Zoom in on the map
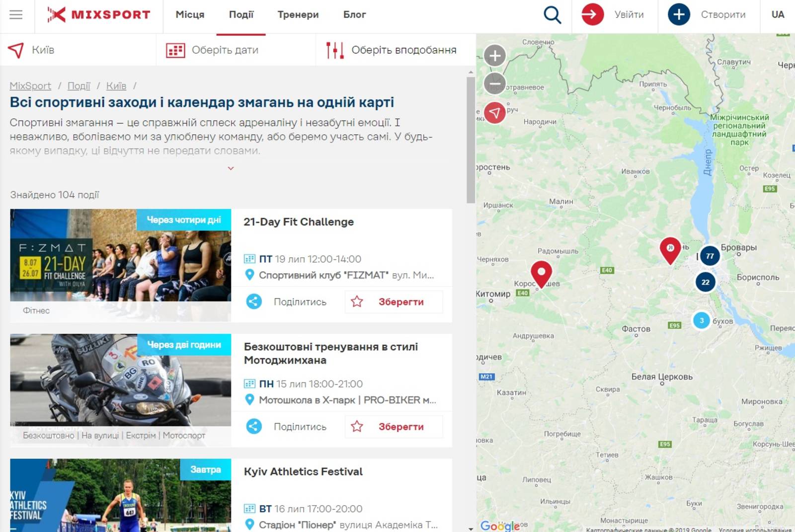Image resolution: width=795 pixels, height=532 pixels. click(x=494, y=56)
